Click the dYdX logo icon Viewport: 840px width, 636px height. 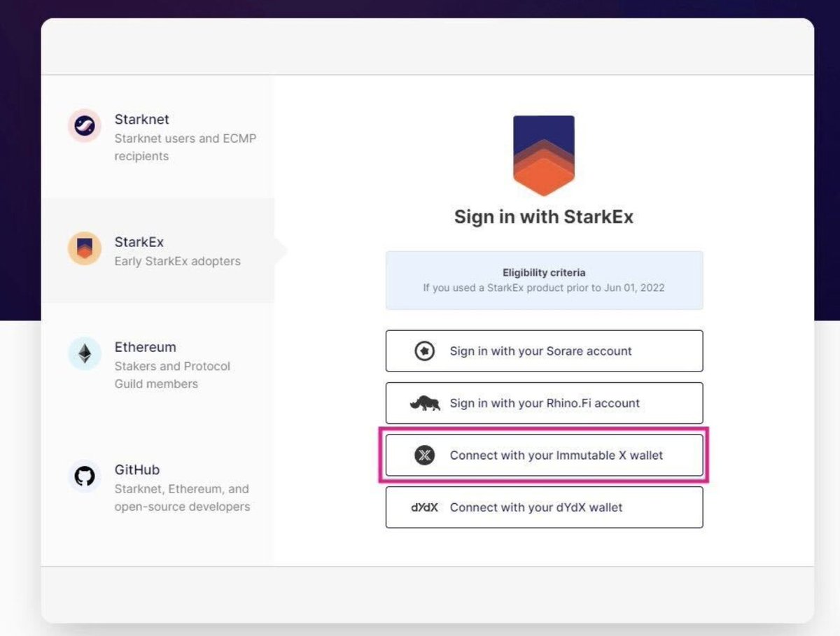tap(424, 507)
